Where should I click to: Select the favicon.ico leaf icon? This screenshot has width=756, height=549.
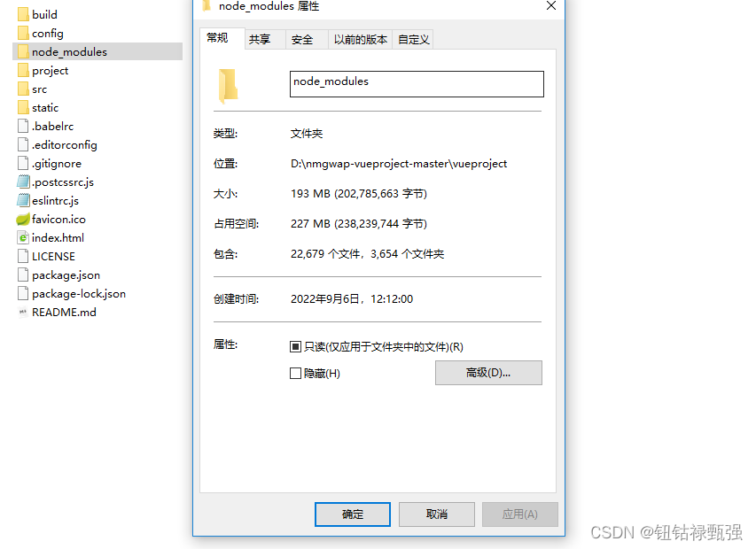23,219
